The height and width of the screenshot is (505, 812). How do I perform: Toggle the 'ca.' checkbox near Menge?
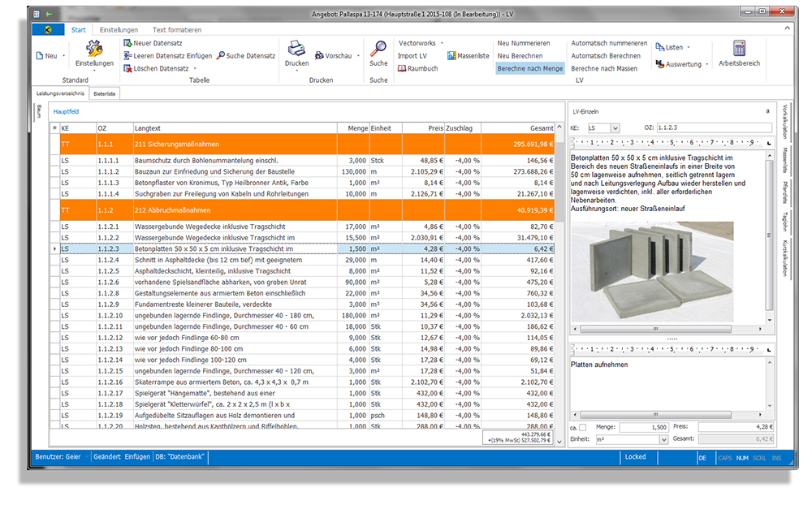[x=582, y=427]
